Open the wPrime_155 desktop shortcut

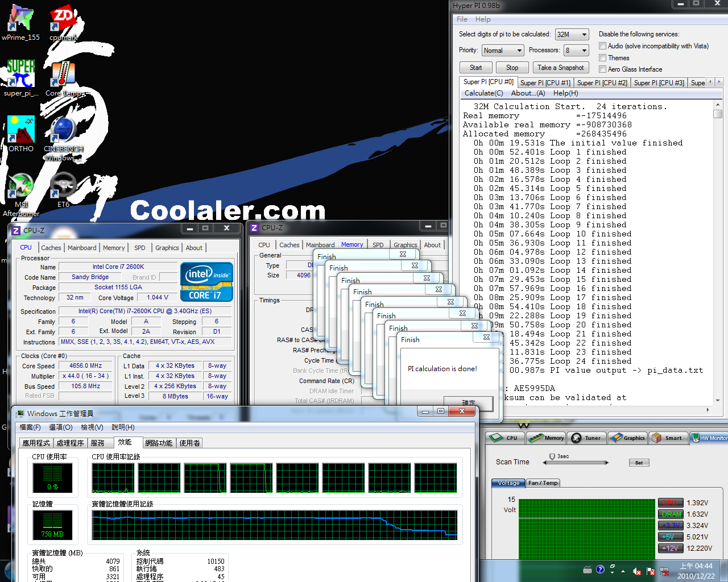tap(21, 23)
